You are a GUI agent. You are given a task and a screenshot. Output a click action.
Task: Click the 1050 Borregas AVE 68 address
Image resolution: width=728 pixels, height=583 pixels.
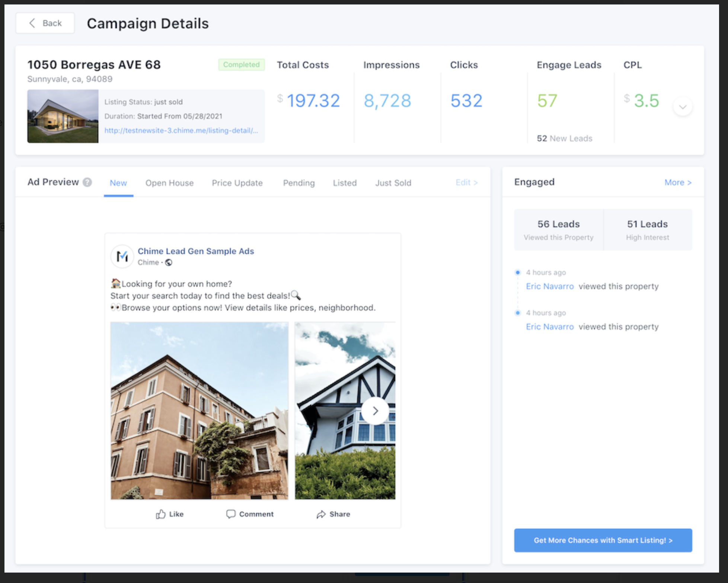(x=94, y=64)
